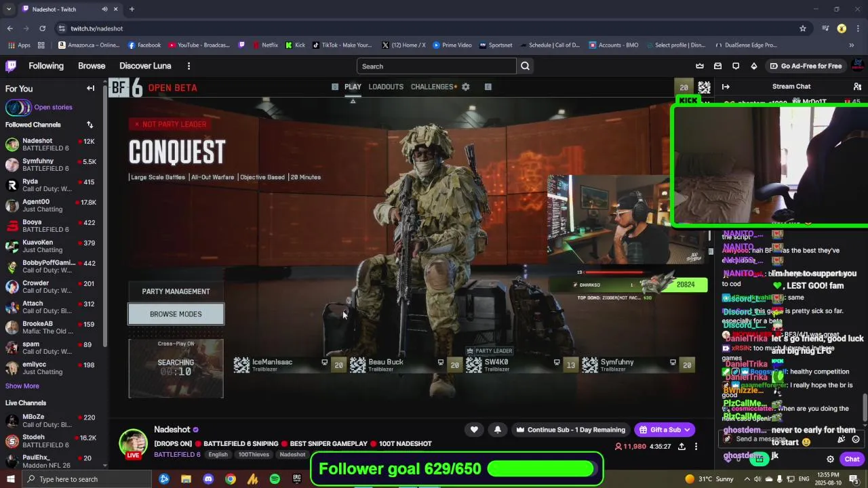
Task: Open File Explorer from the taskbar
Action: pyautogui.click(x=186, y=479)
